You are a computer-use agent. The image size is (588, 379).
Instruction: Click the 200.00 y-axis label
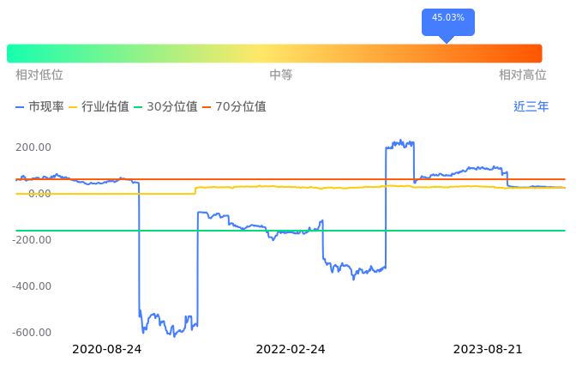click(x=33, y=147)
